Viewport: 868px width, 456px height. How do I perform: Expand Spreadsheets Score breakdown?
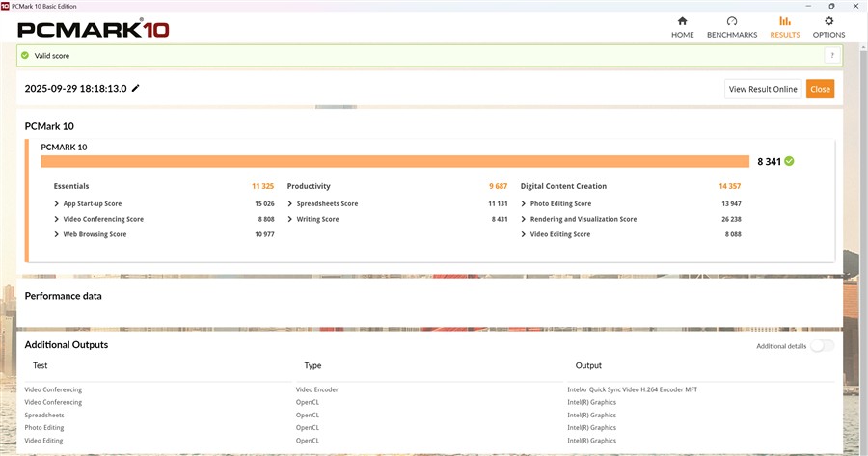[290, 204]
